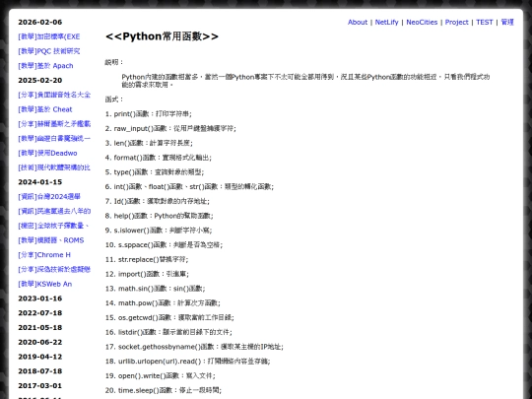Open the [分享] article just below Chrome H
Image resolution: width=532 pixels, height=399 pixels.
click(x=54, y=269)
